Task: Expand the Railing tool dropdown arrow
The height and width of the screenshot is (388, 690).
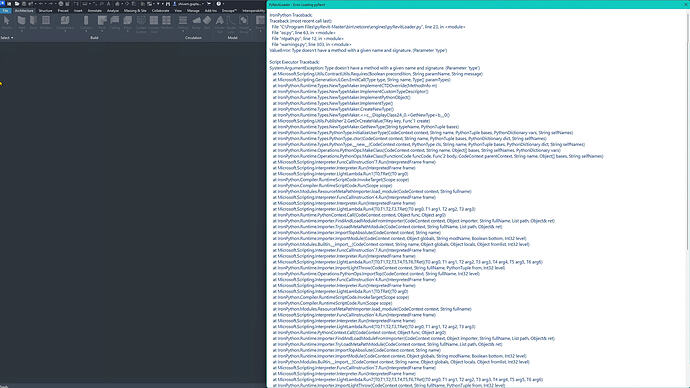Action: [x=183, y=31]
